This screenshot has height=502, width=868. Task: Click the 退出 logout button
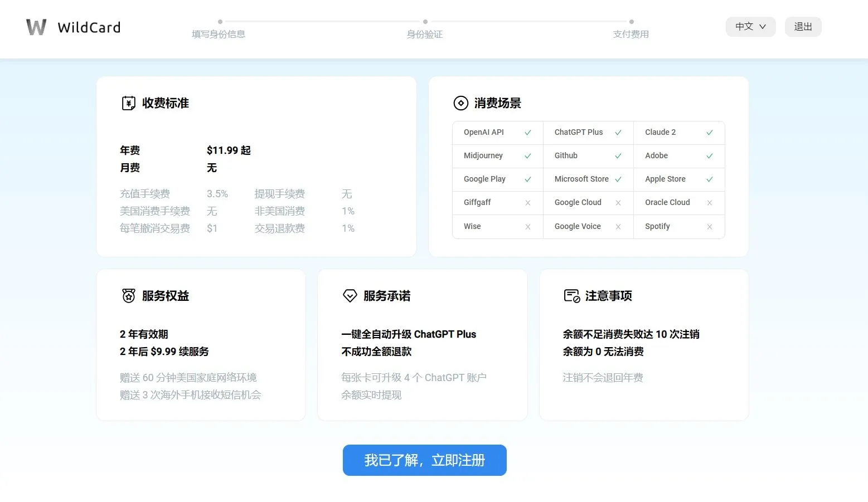[x=803, y=27]
